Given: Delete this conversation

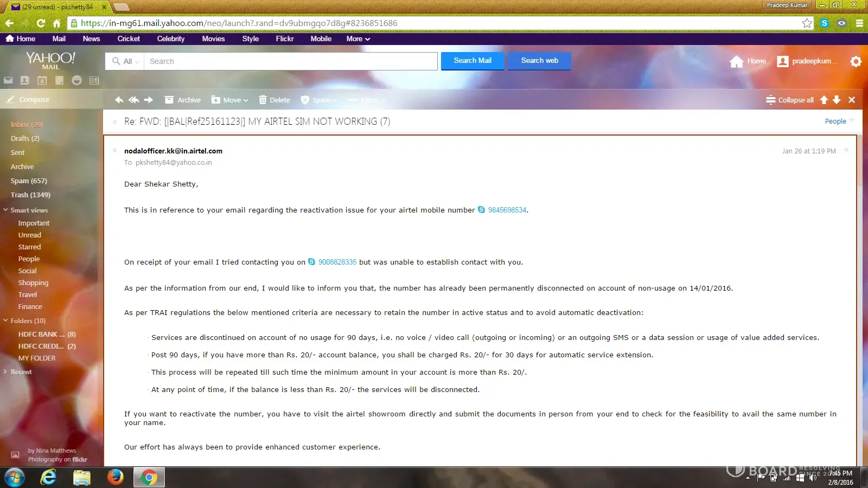Looking at the screenshot, I should point(275,100).
